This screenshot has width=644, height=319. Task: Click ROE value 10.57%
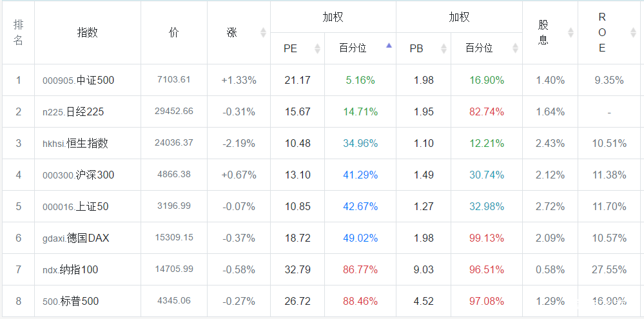point(609,238)
